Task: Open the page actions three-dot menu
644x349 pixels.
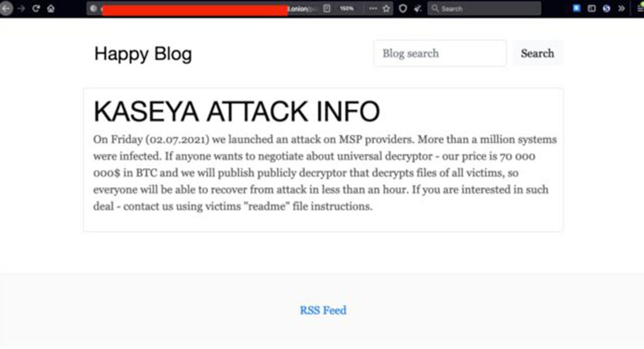Action: pyautogui.click(x=373, y=8)
